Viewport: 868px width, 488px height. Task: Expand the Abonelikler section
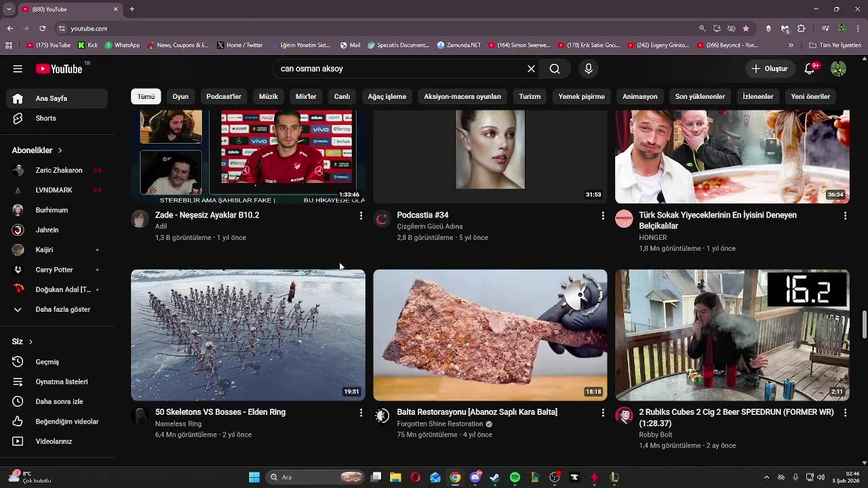[x=37, y=150]
